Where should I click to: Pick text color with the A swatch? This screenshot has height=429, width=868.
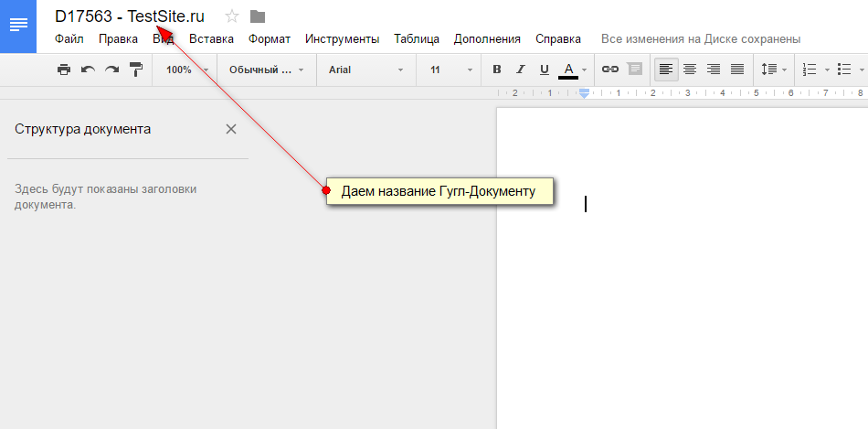(568, 70)
